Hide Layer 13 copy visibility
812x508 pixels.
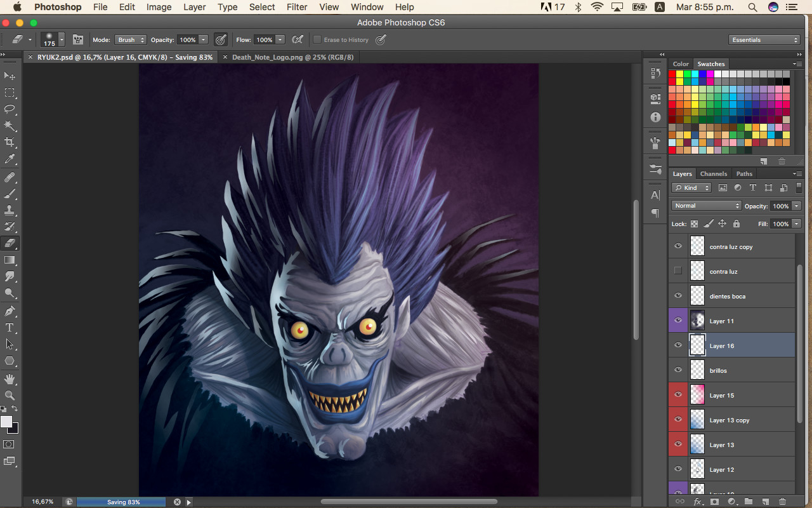click(x=678, y=420)
